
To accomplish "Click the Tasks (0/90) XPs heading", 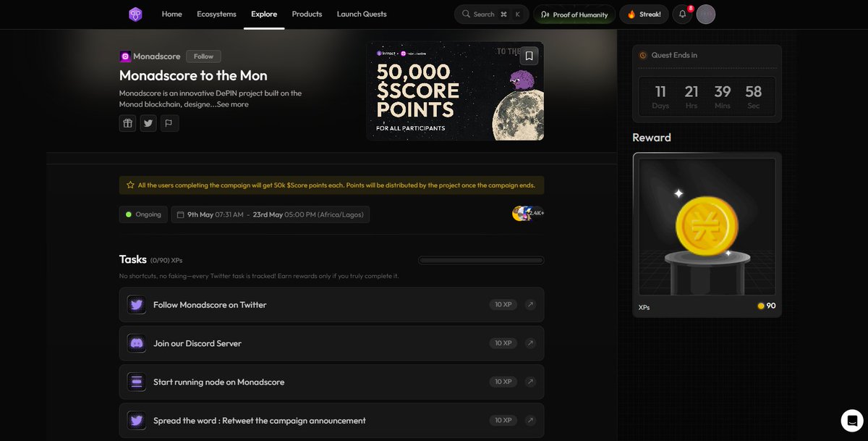I will tap(151, 259).
